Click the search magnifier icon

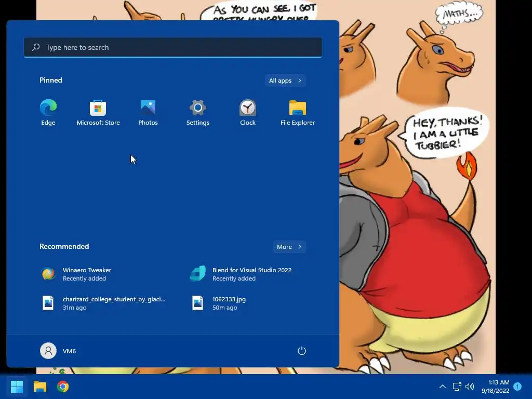[x=36, y=47]
